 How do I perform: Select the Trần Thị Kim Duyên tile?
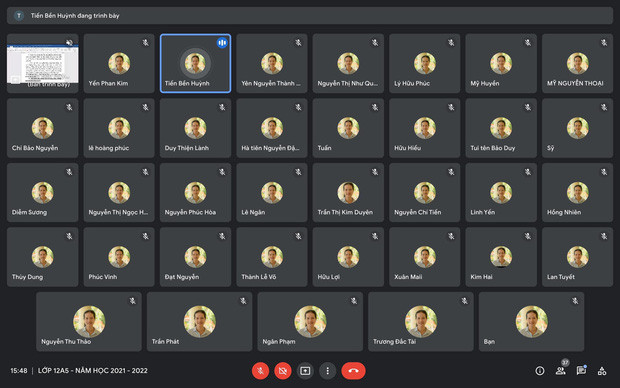pyautogui.click(x=348, y=192)
